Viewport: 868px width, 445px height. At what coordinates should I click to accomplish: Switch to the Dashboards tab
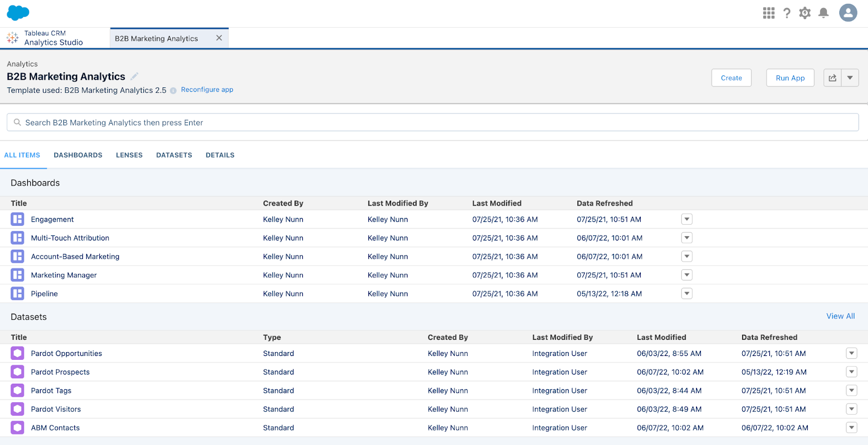(78, 155)
